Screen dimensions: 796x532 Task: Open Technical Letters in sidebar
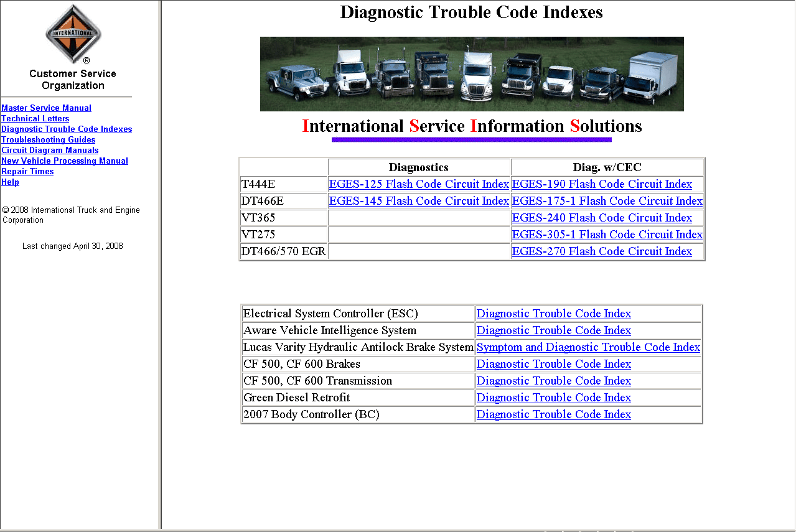(x=35, y=119)
